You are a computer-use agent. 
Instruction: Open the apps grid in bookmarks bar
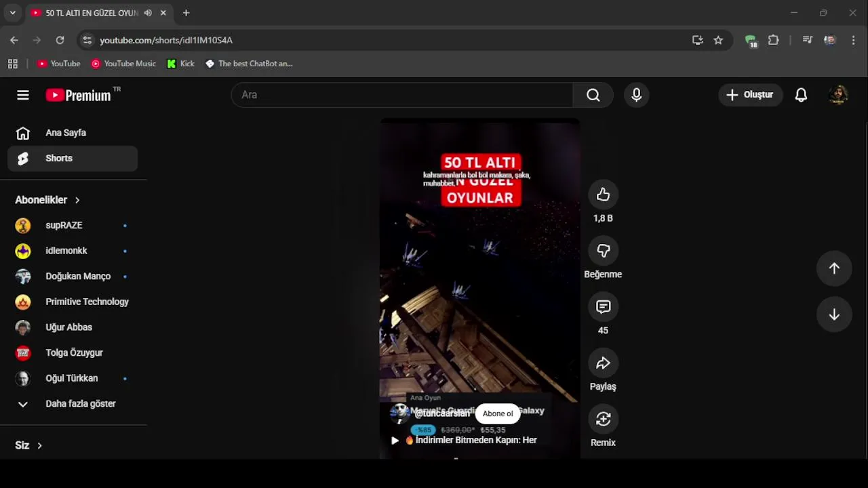click(x=13, y=64)
